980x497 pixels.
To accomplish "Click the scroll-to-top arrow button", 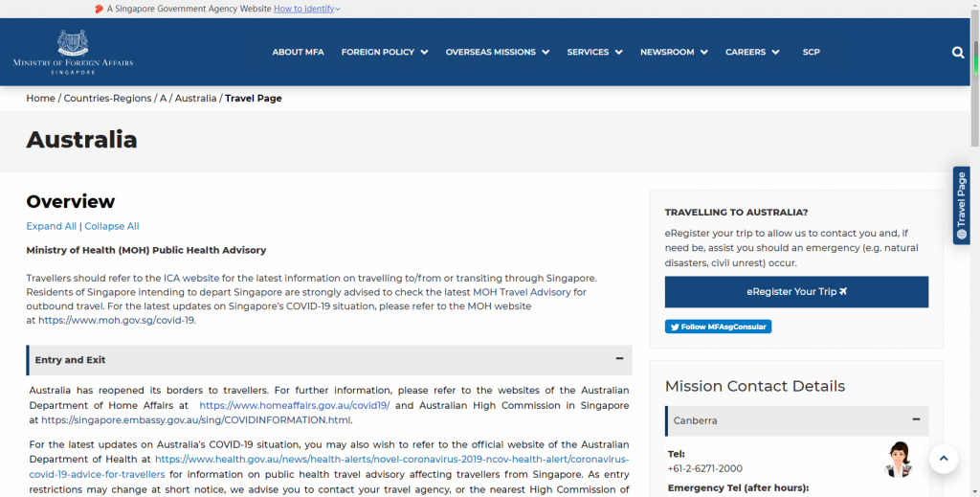I will [944, 459].
